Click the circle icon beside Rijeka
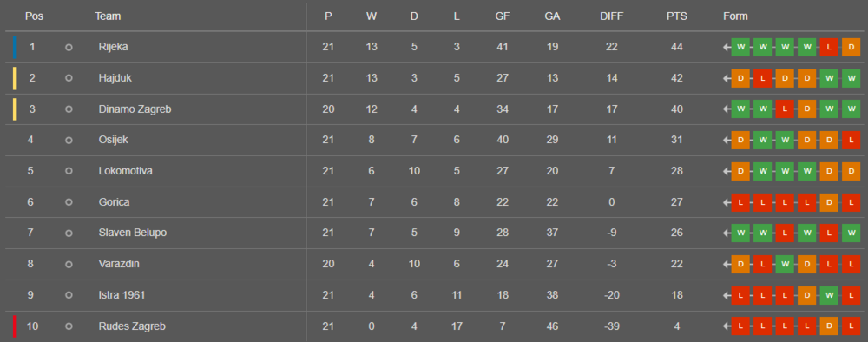 point(69,48)
